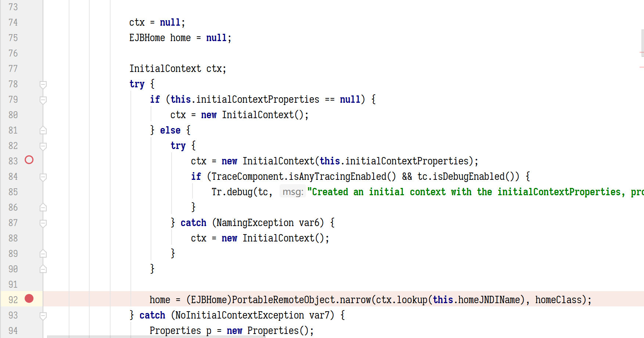Click the msg: parameter hint
This screenshot has height=338, width=644.
pos(293,192)
